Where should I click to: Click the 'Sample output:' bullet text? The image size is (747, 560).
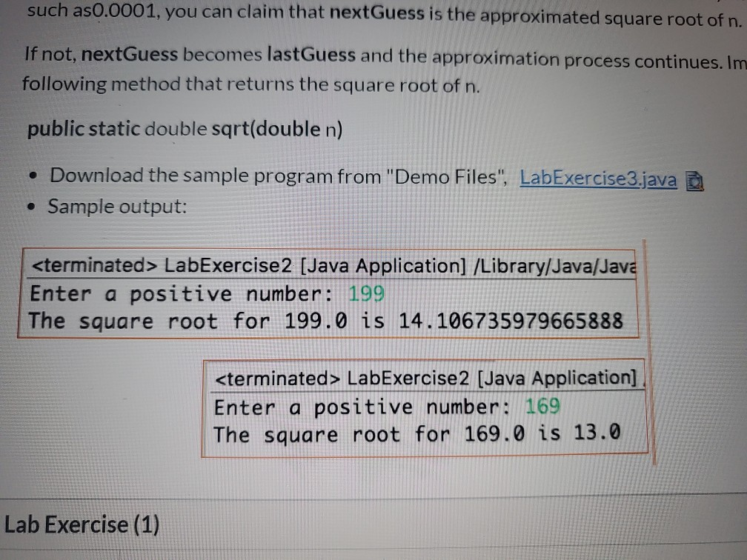(117, 207)
